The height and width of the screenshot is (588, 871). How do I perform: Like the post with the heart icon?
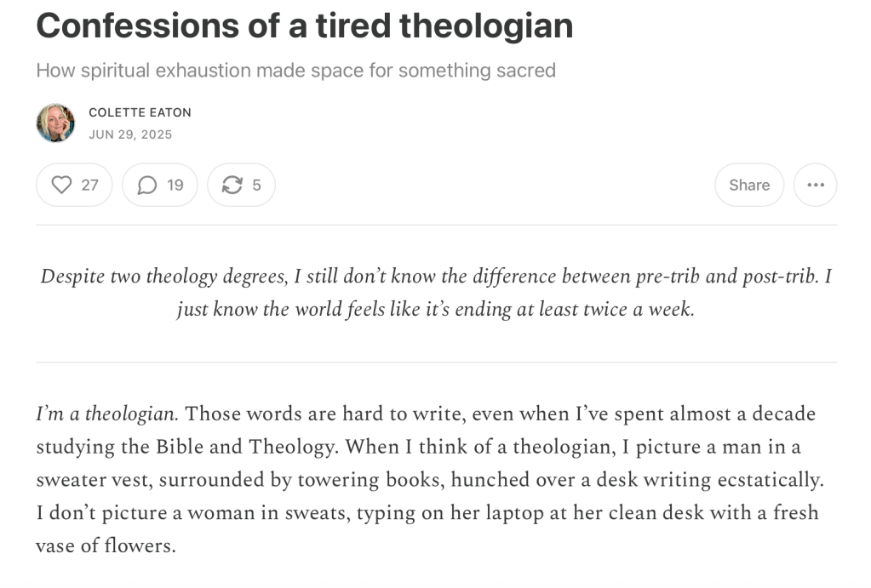point(62,185)
